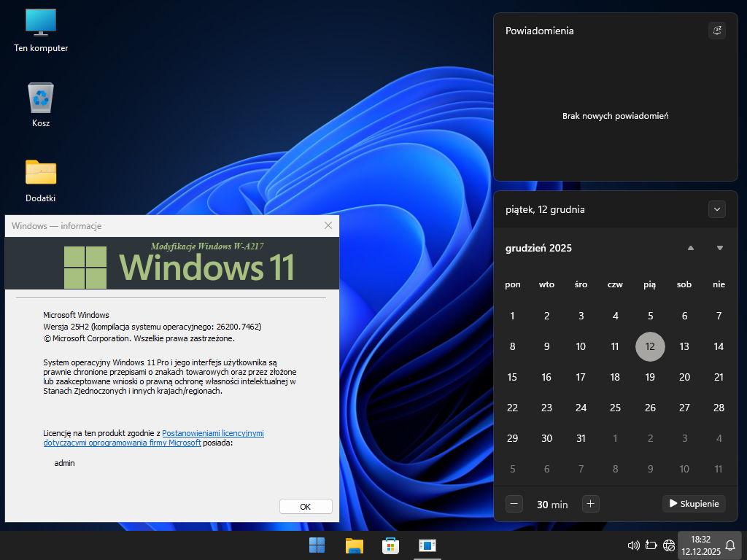Open the Dodatki folder on desktop

[x=41, y=179]
